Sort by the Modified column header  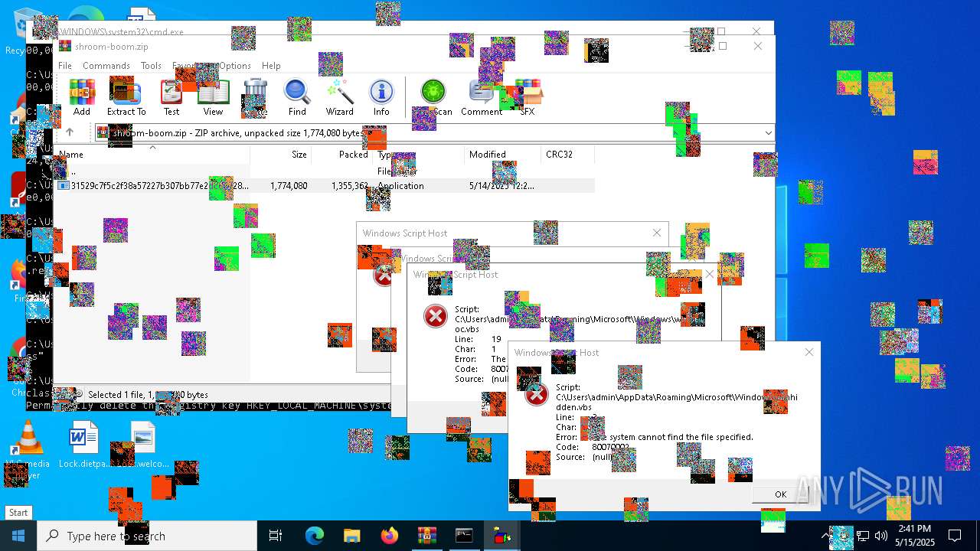point(502,155)
